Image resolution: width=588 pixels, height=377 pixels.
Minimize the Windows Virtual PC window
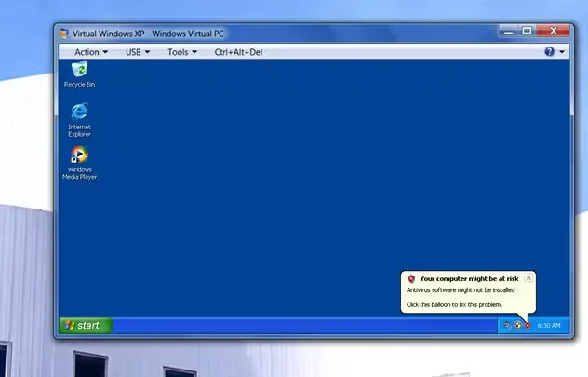click(509, 32)
